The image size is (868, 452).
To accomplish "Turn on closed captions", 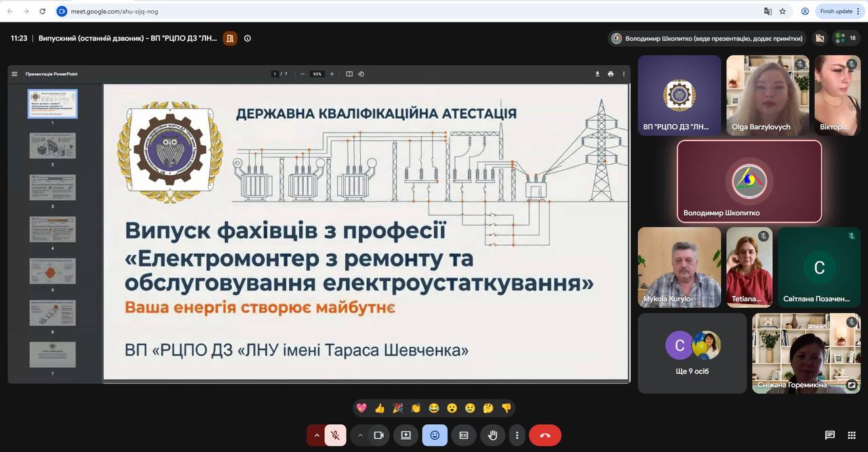I will (464, 435).
